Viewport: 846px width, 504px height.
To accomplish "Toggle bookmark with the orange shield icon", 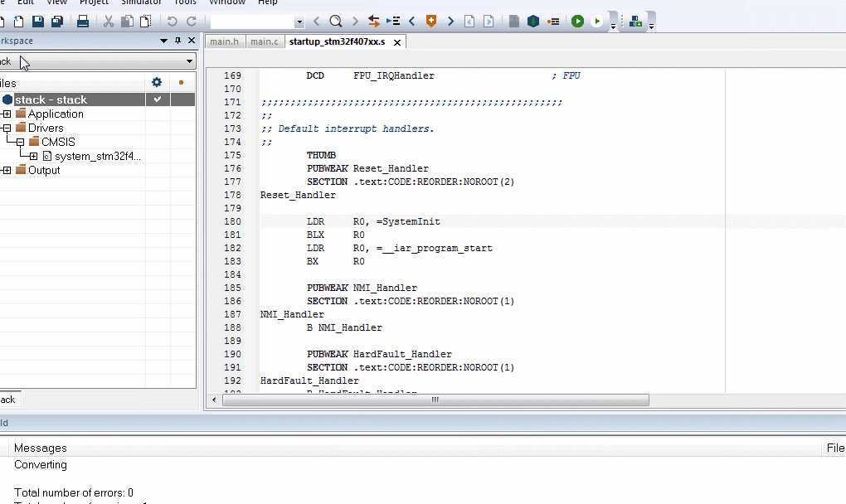I will point(431,22).
